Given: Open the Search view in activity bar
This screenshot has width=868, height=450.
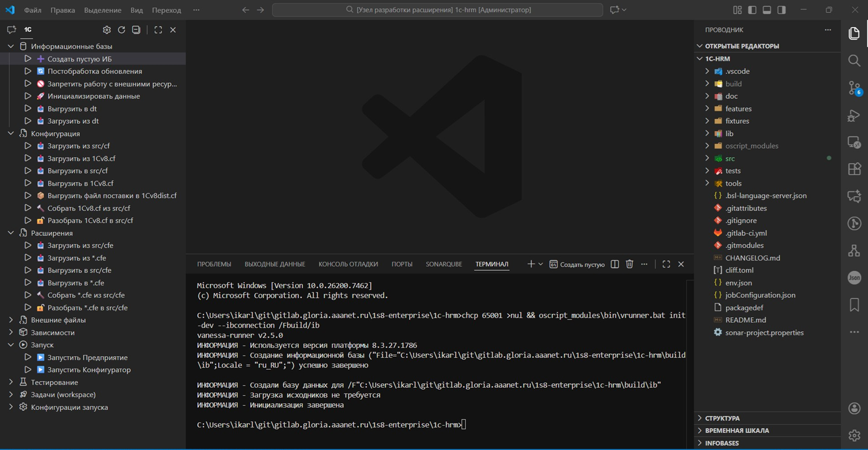Looking at the screenshot, I should click(x=854, y=60).
